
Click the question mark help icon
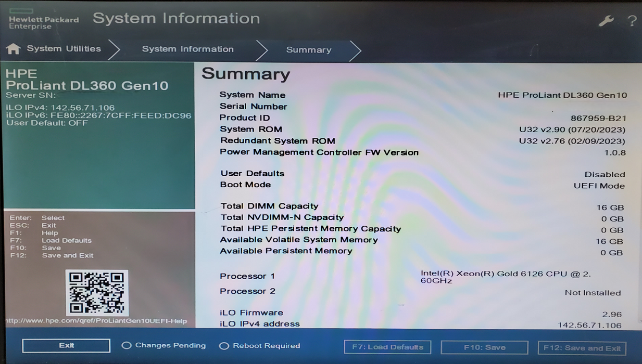point(632,21)
